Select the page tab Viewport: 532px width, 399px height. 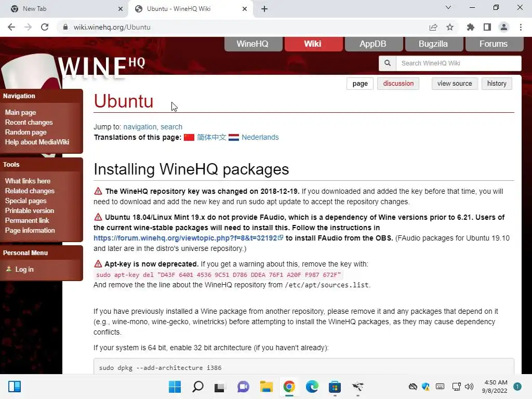coord(360,84)
